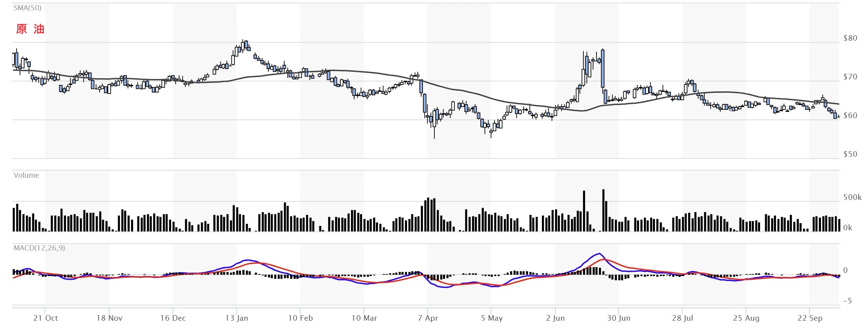Click the SMA(50) indicator label
Viewport: 868px width, 329px height.
(27, 8)
